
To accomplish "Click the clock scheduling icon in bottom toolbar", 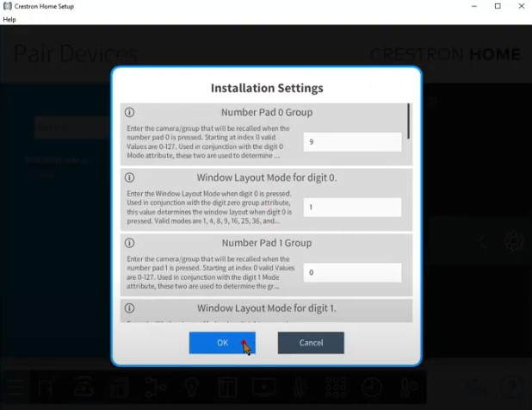I will click(372, 387).
